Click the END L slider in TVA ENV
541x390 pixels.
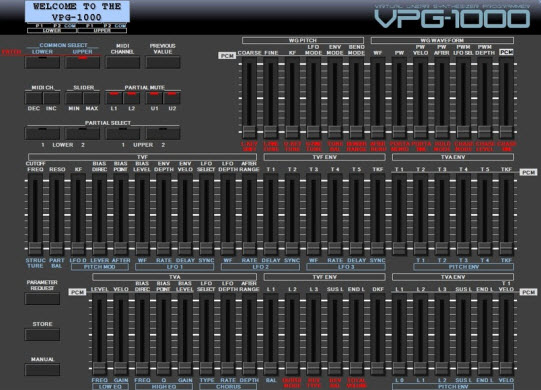[484, 334]
